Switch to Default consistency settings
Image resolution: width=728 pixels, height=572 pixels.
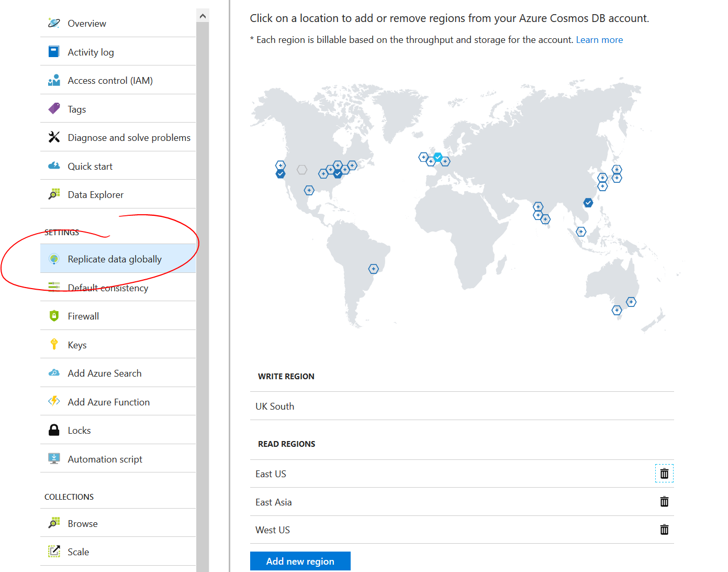(108, 288)
